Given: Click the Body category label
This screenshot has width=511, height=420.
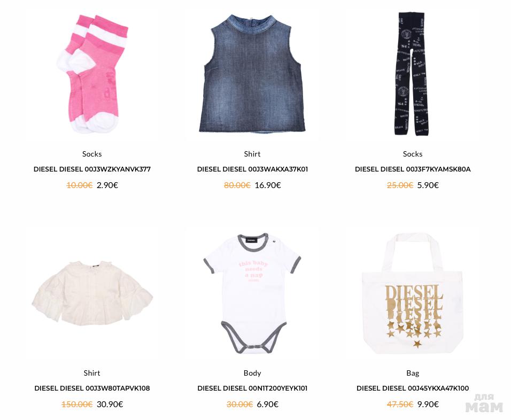Looking at the screenshot, I should point(252,373).
